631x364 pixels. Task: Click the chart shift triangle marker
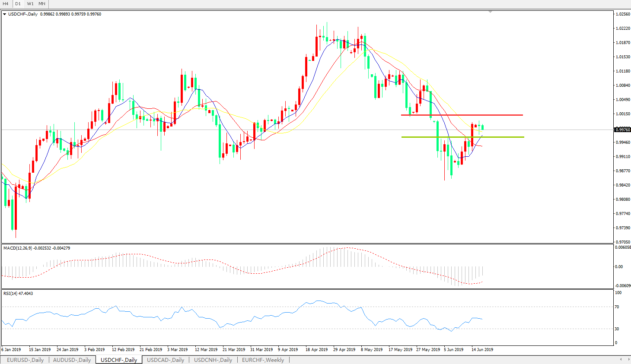[x=490, y=12]
